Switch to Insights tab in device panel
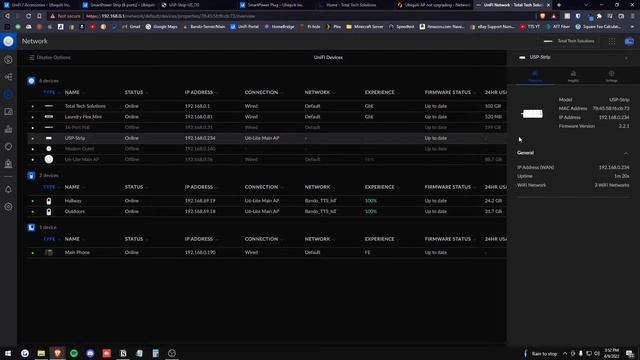 [x=573, y=76]
